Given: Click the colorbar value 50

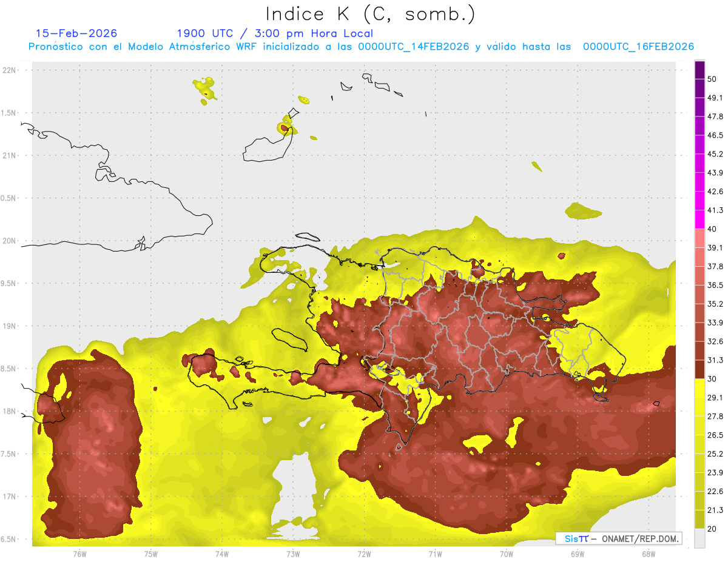Looking at the screenshot, I should point(712,79).
